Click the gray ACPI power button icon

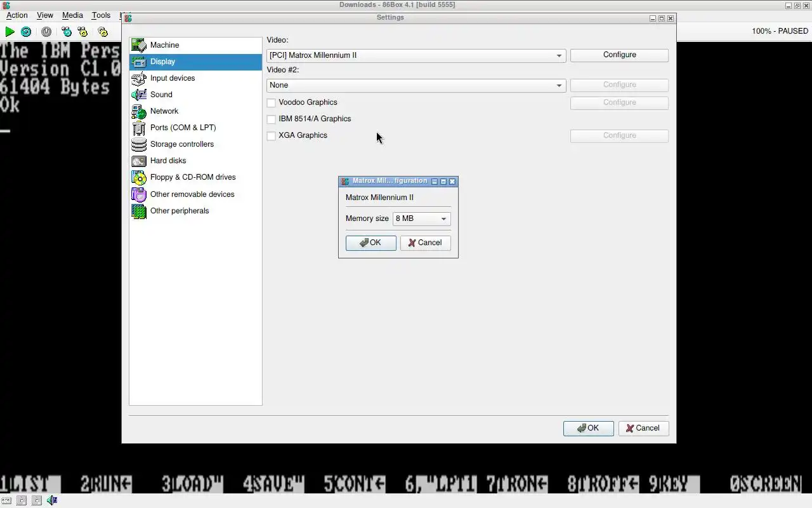coord(46,32)
